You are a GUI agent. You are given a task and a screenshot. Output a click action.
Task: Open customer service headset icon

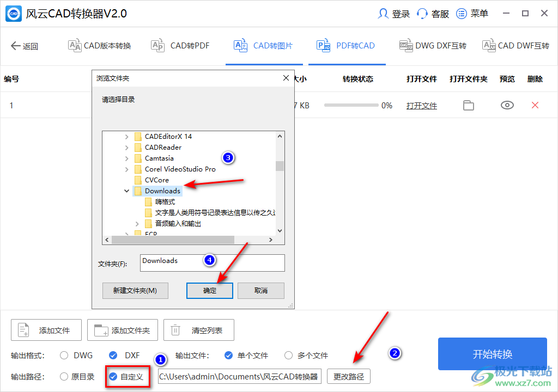pyautogui.click(x=422, y=14)
